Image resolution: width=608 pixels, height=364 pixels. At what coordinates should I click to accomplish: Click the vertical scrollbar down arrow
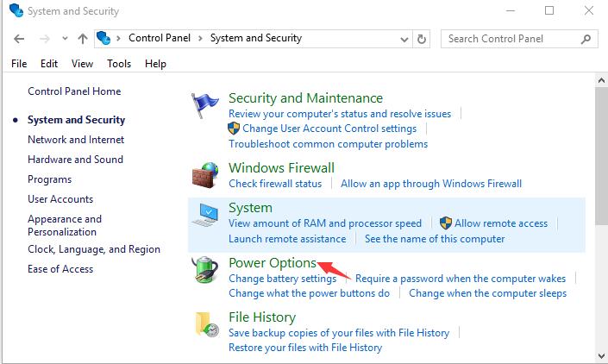click(x=601, y=356)
